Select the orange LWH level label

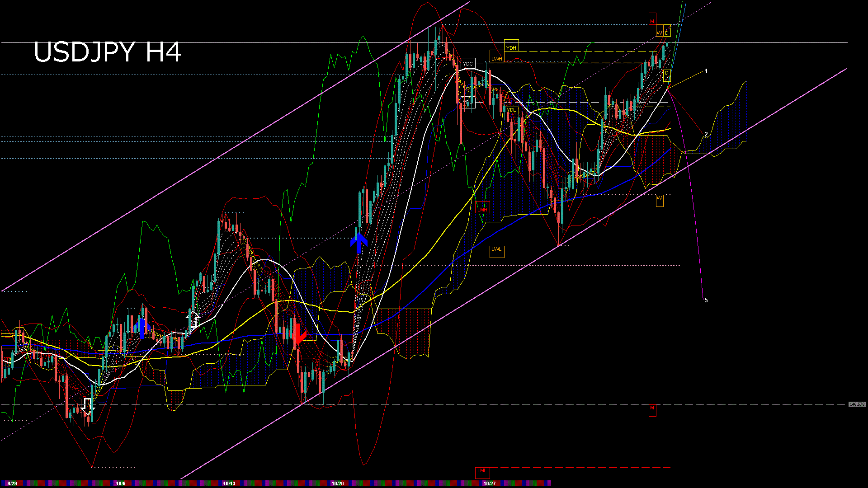click(496, 58)
